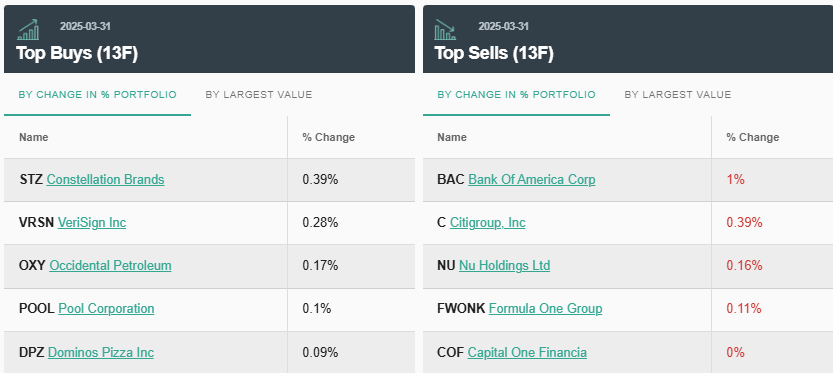Viewport: 833px width, 373px height.
Task: Open the Dominos Pizza Inc link
Action: point(101,353)
